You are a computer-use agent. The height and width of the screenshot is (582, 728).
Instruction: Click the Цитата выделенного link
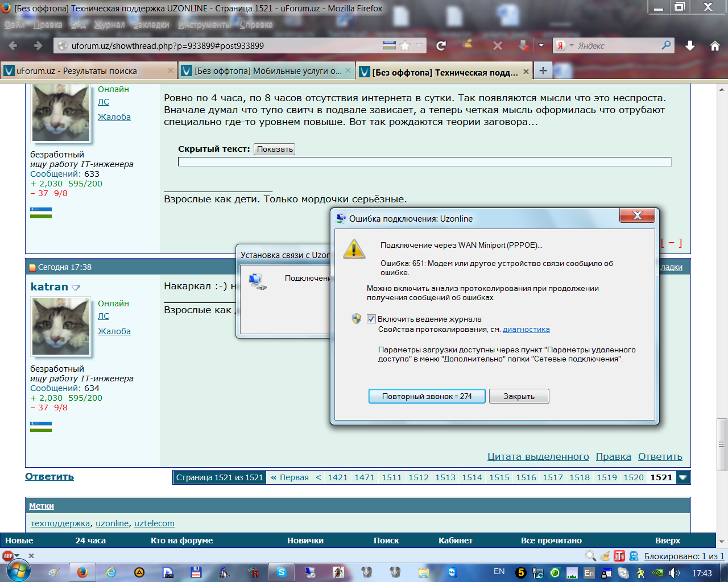pos(538,456)
